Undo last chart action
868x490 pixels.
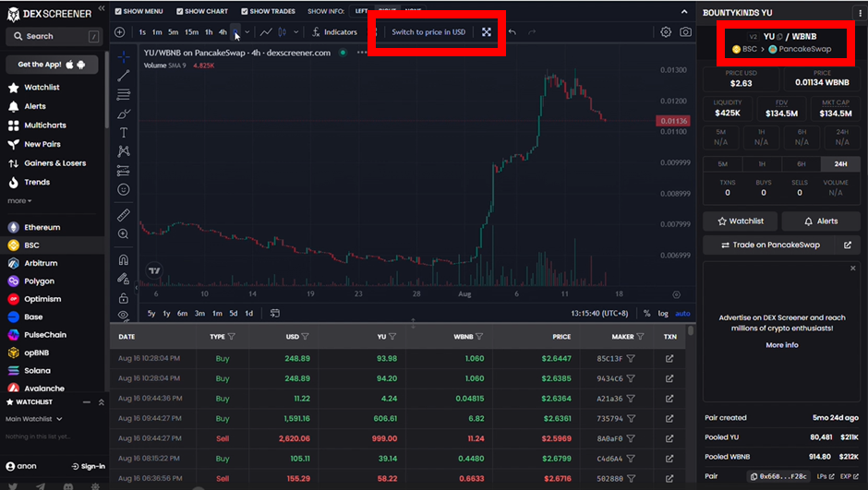[512, 32]
